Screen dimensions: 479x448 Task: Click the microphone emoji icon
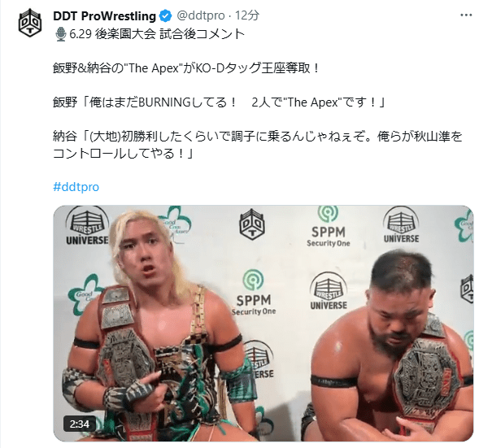point(61,34)
